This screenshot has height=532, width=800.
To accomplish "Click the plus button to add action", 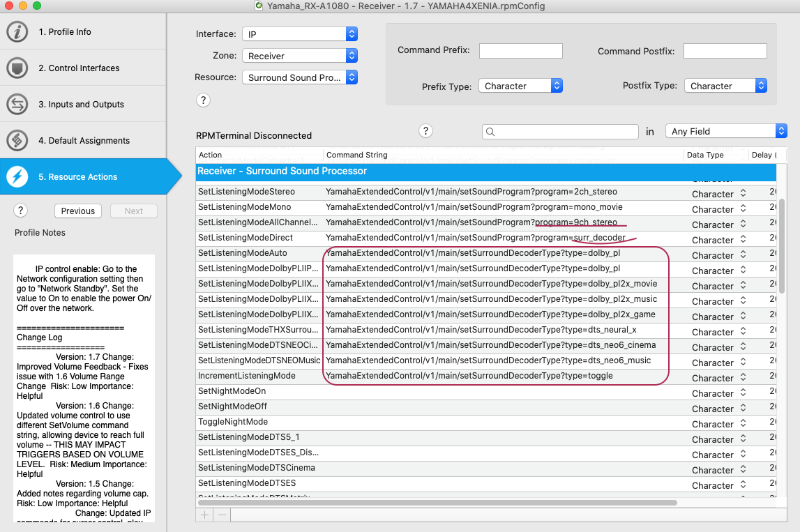I will coord(205,515).
